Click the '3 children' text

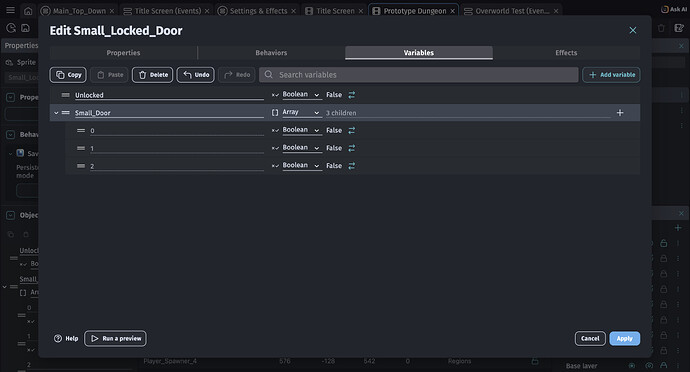pyautogui.click(x=341, y=113)
